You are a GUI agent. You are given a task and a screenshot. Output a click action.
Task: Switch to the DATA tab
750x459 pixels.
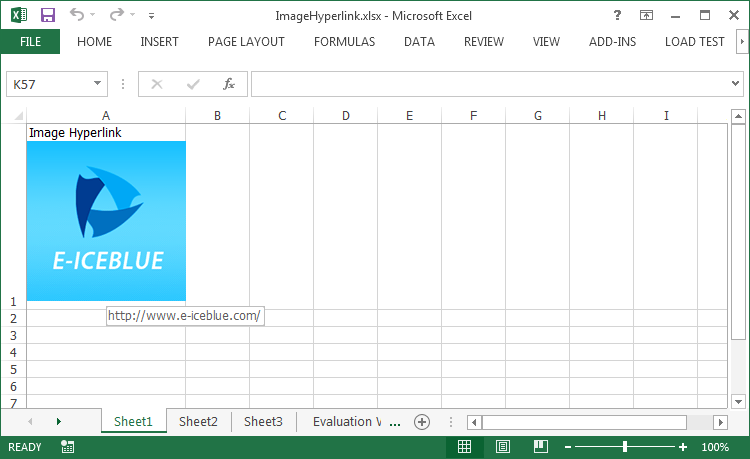point(419,42)
